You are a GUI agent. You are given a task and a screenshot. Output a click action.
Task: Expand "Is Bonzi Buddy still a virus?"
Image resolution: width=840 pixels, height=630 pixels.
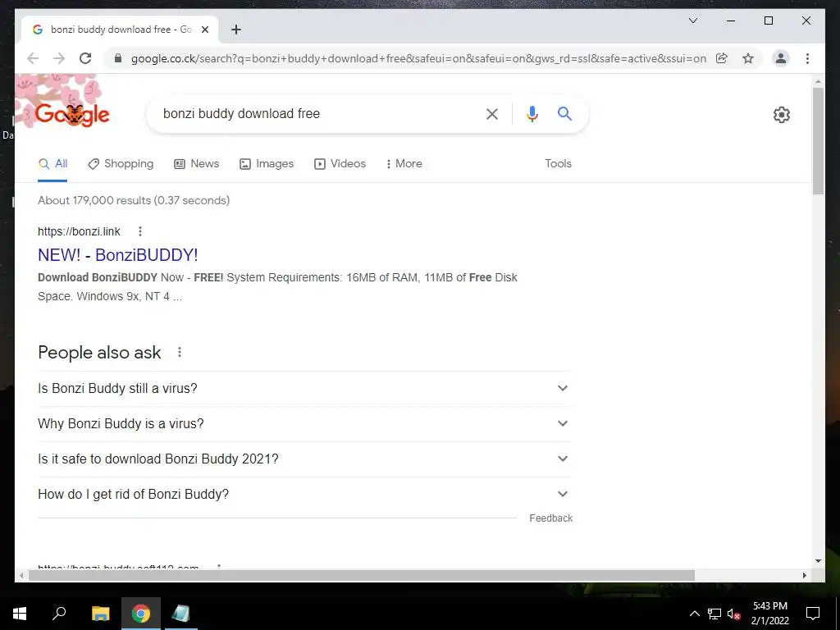tap(304, 388)
